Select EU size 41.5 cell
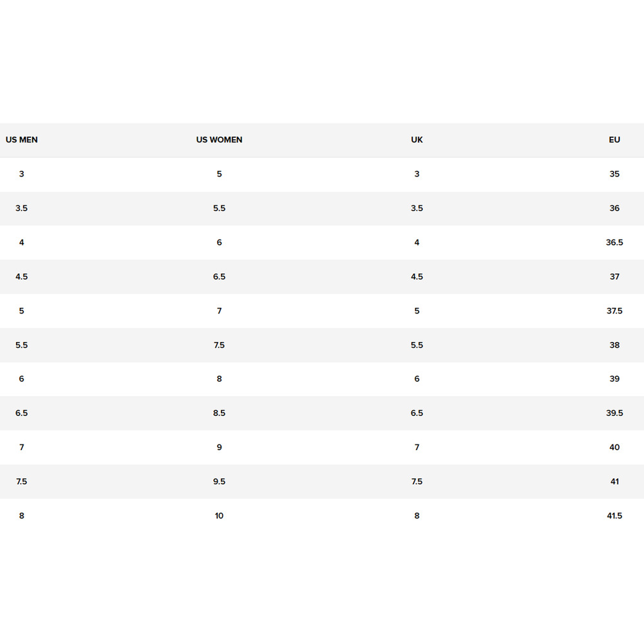Viewport: 644px width, 644px height. [x=614, y=516]
